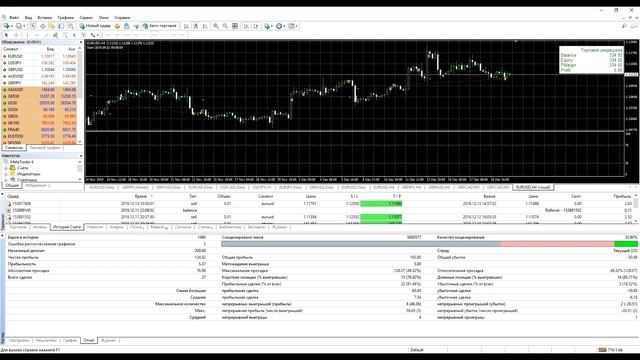Viewport: 640px width, 360px height.
Task: Open the Графики menu
Action: pos(65,18)
